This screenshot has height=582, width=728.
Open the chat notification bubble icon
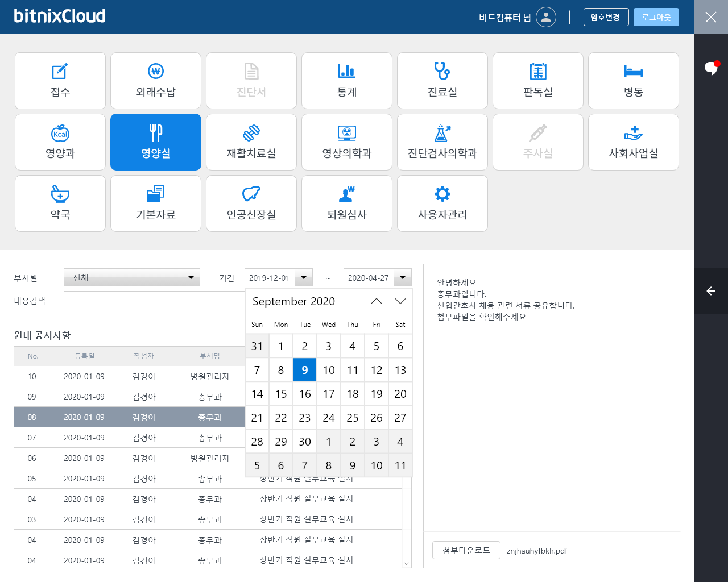[x=711, y=68]
